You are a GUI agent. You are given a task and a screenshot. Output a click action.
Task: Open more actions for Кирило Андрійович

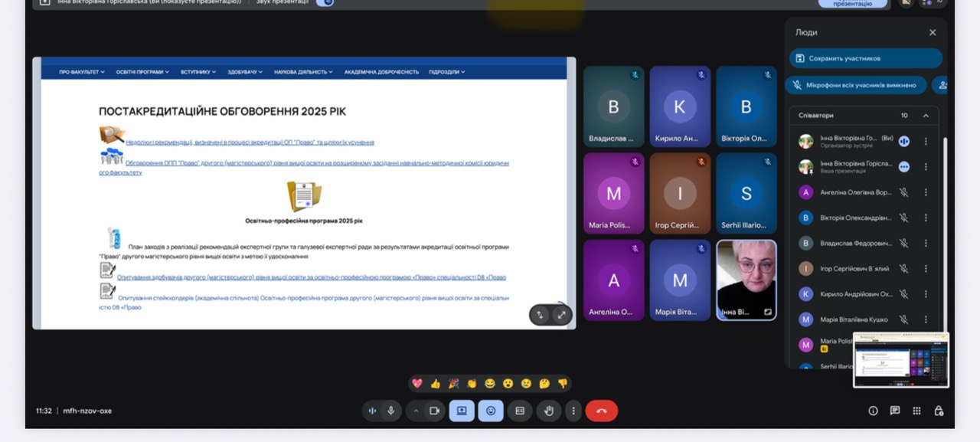tap(926, 294)
